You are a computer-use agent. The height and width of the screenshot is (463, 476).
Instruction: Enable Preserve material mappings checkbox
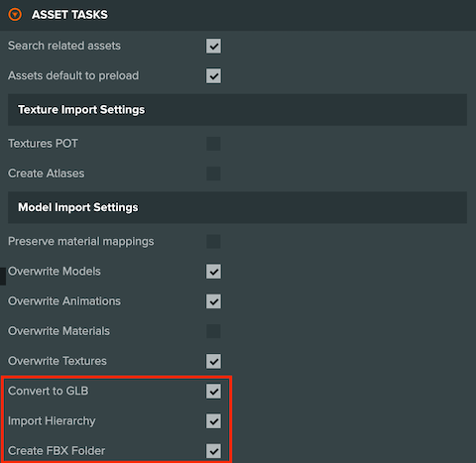[213, 242]
